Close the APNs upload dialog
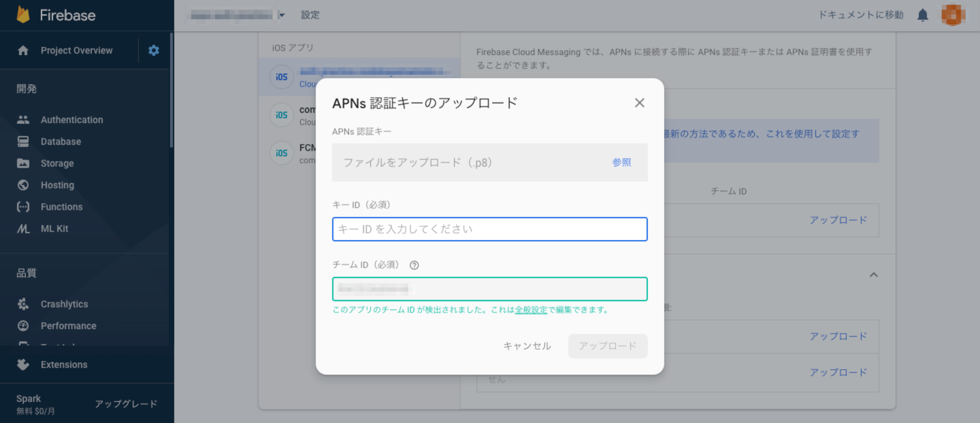 tap(639, 103)
